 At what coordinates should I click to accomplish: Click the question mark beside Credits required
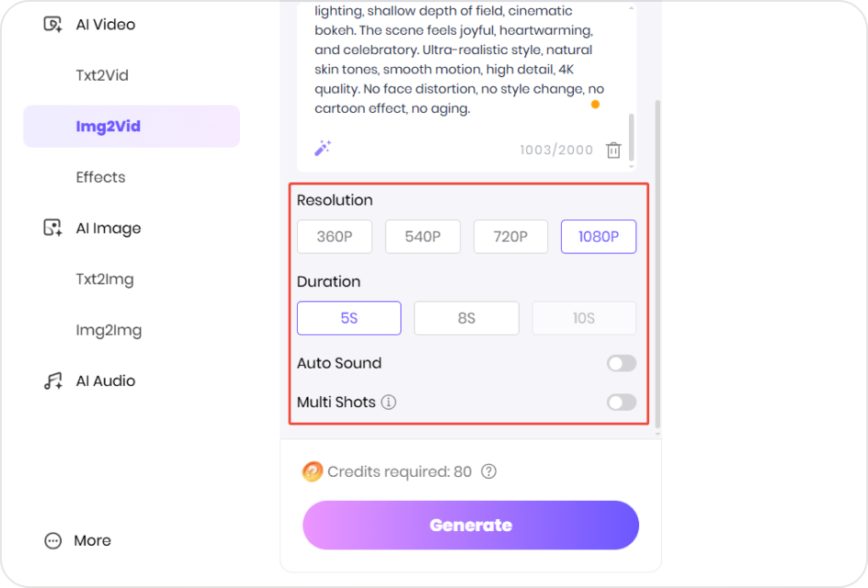coord(488,471)
